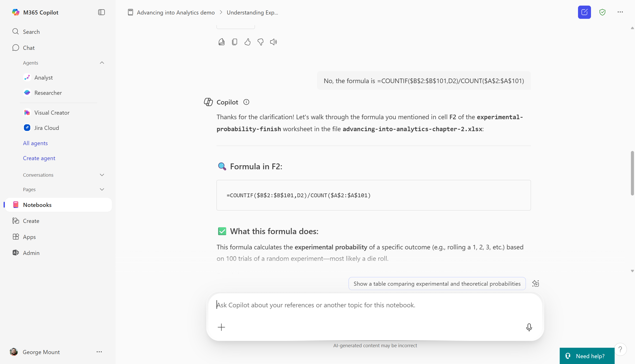Expand the Conversations section
The width and height of the screenshot is (635, 364).
pyautogui.click(x=102, y=175)
